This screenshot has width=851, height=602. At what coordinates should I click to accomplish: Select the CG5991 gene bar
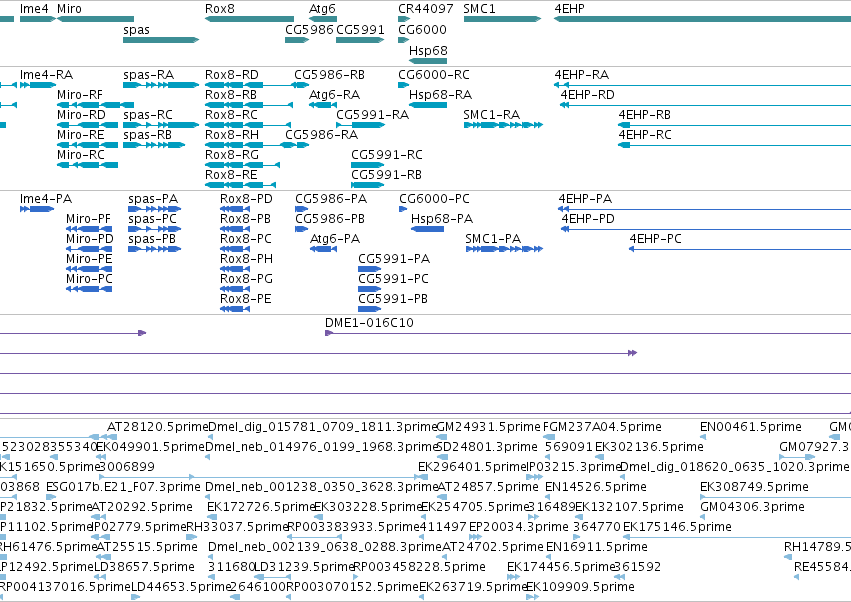[x=360, y=40]
